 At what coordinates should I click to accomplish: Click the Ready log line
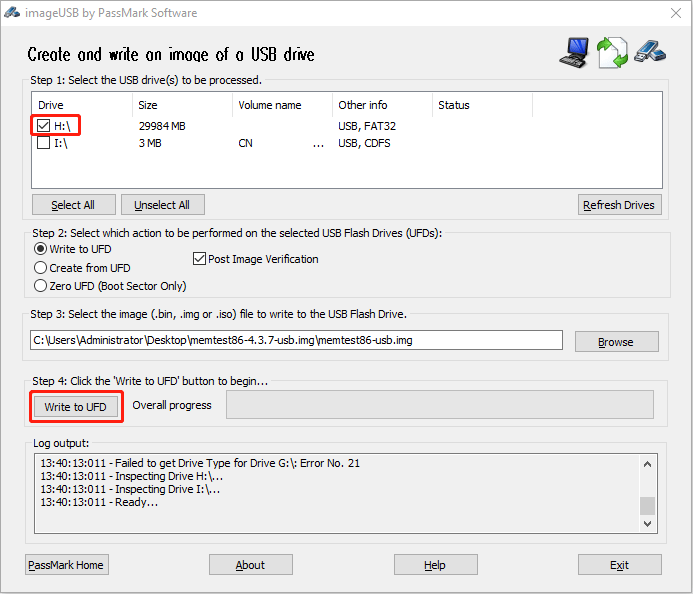pyautogui.click(x=99, y=502)
